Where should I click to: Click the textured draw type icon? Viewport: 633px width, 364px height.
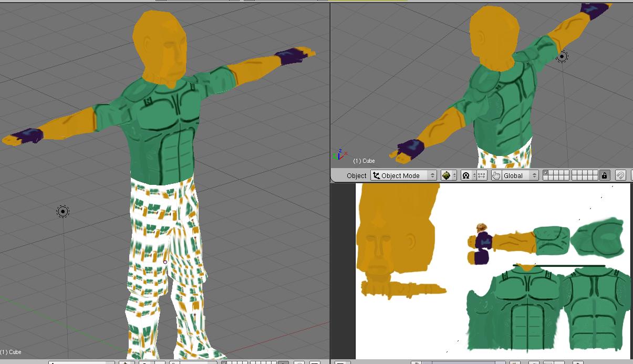point(446,175)
